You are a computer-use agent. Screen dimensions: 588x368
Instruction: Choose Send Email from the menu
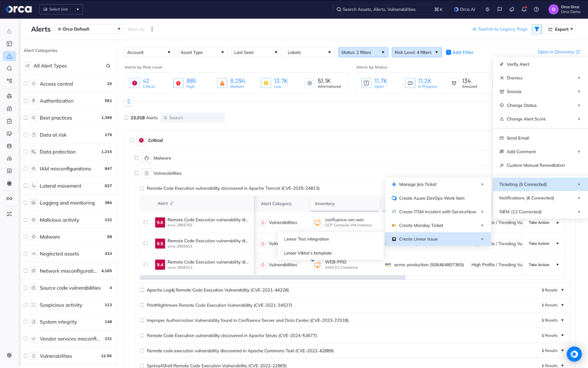541,138
